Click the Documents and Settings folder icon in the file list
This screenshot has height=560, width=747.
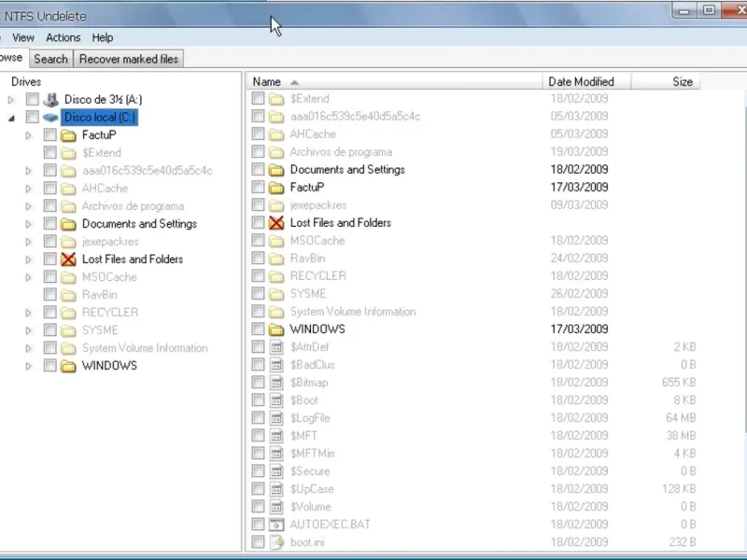(276, 170)
